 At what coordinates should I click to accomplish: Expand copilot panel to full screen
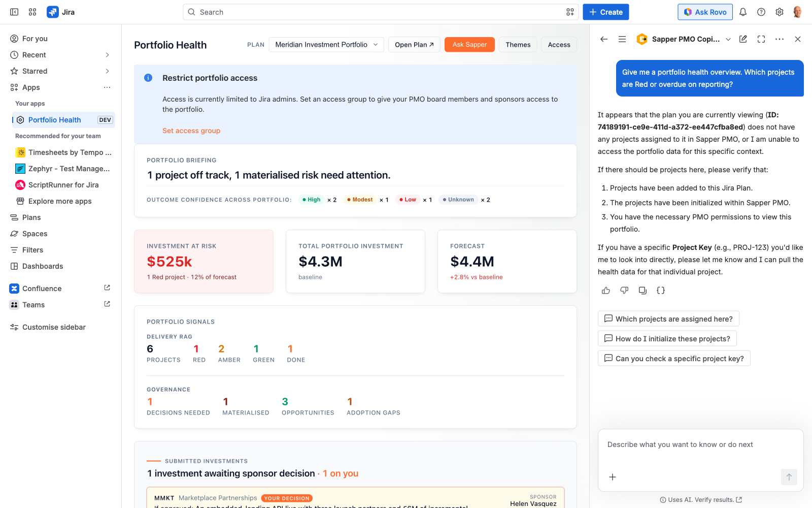pyautogui.click(x=761, y=39)
